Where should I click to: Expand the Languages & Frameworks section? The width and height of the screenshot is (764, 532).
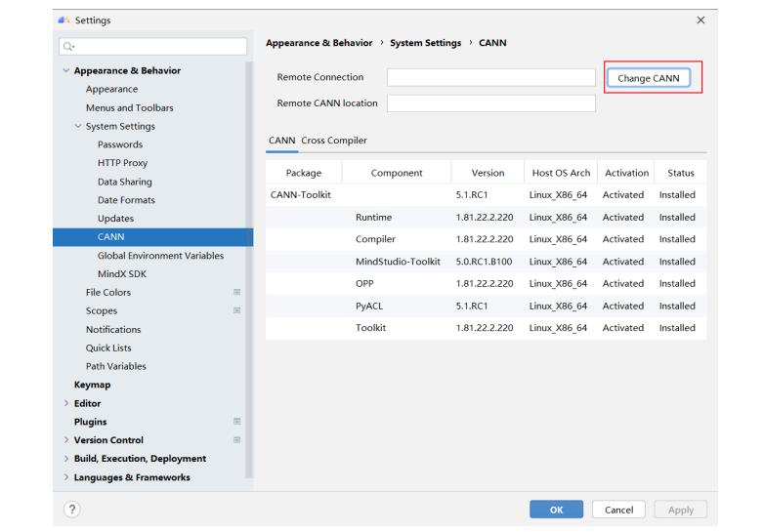65,477
